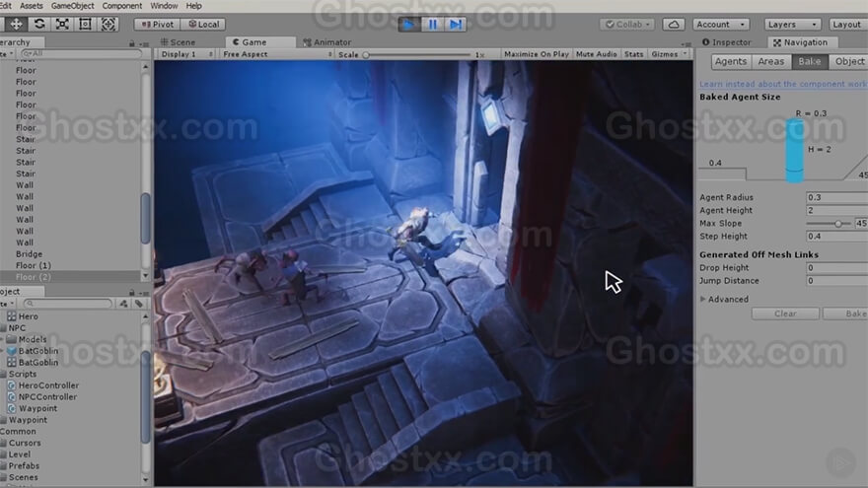
Task: Toggle Maximize On Play
Action: pos(536,54)
